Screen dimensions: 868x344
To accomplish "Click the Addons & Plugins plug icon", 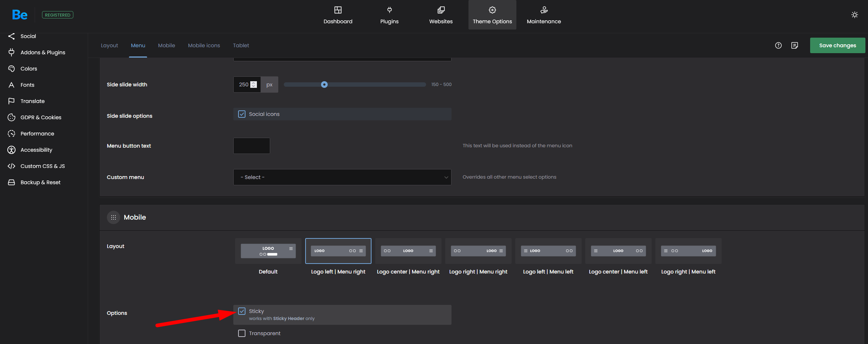I will (x=11, y=52).
